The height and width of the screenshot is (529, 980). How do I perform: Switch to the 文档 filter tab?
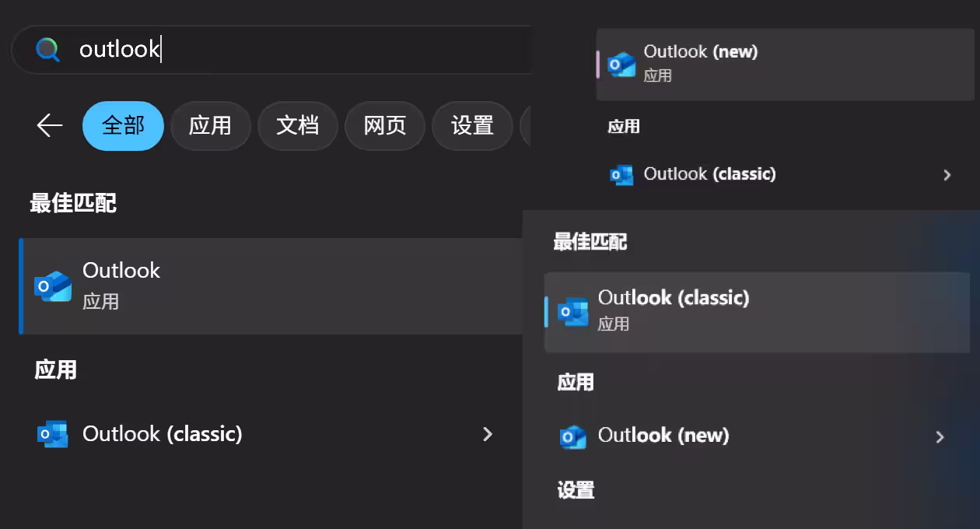coord(298,125)
